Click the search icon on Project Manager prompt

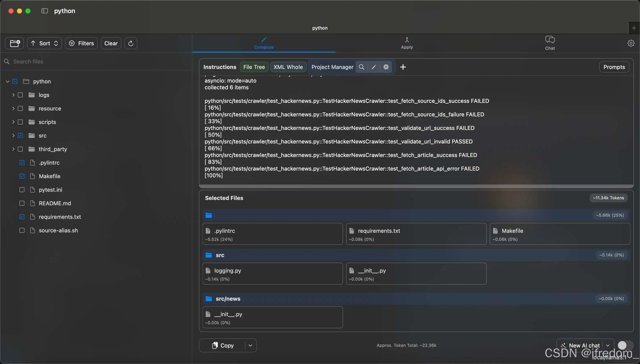(x=361, y=67)
